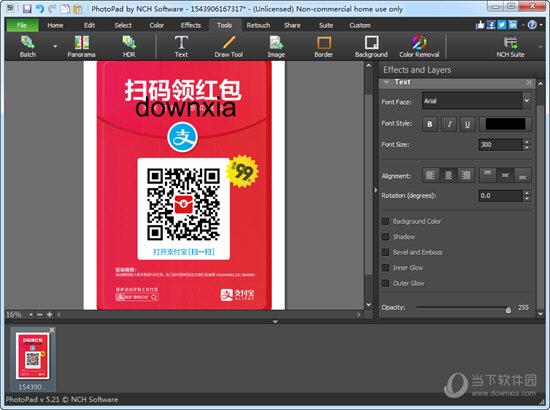Align text to the top
Image resolution: width=550 pixels, height=410 pixels.
488,175
